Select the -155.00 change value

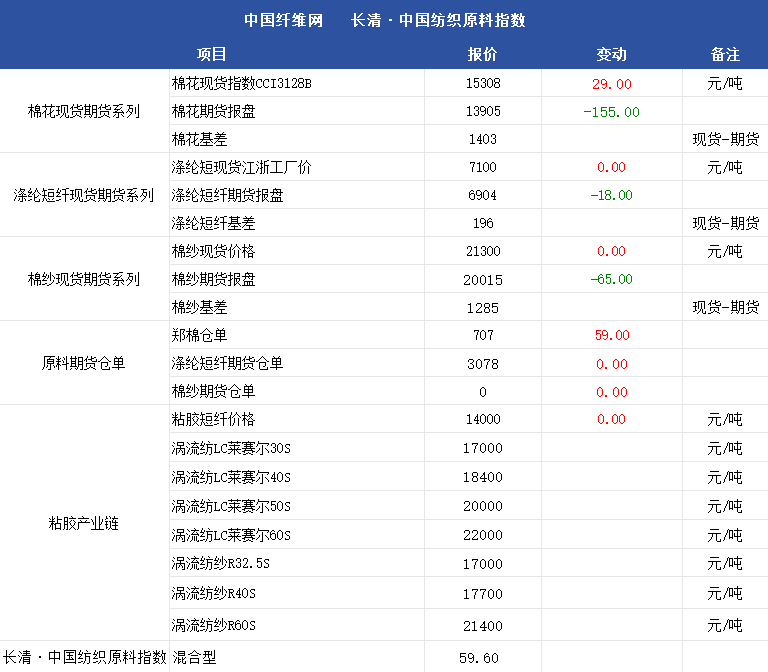[611, 112]
